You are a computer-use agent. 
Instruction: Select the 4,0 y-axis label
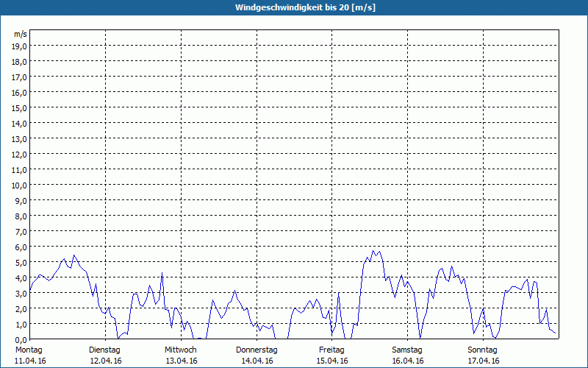pos(21,278)
